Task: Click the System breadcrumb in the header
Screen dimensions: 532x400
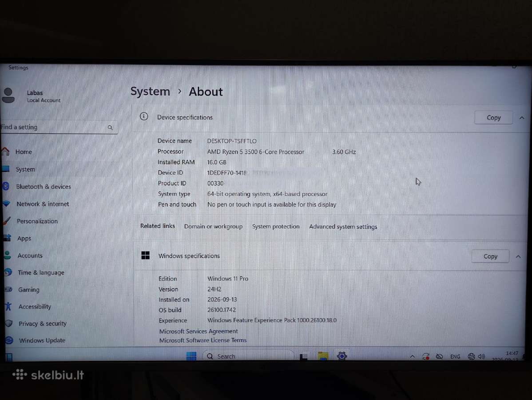Action: tap(150, 92)
